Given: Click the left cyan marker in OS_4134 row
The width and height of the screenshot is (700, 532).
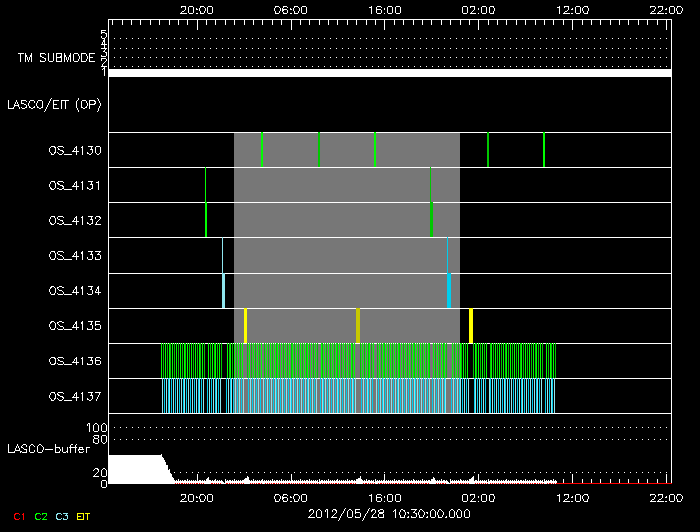Looking at the screenshot, I should 223,291.
